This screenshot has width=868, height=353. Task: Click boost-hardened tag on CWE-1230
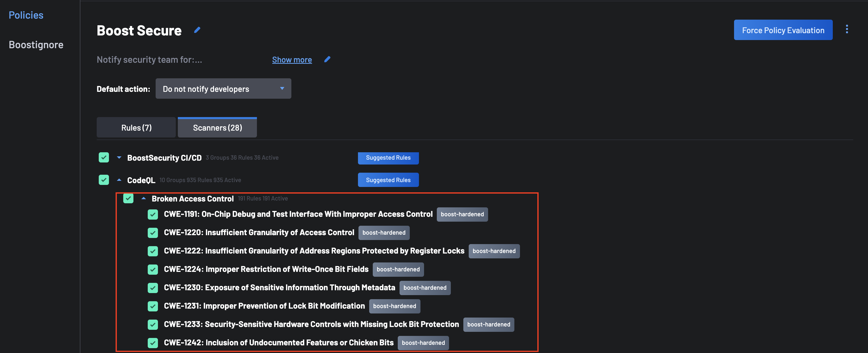click(x=425, y=288)
